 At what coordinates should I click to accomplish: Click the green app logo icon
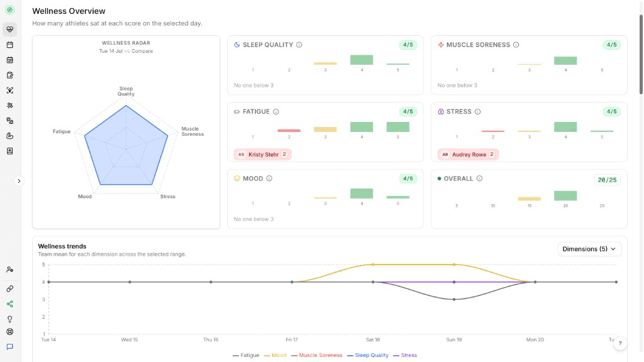pyautogui.click(x=10, y=10)
